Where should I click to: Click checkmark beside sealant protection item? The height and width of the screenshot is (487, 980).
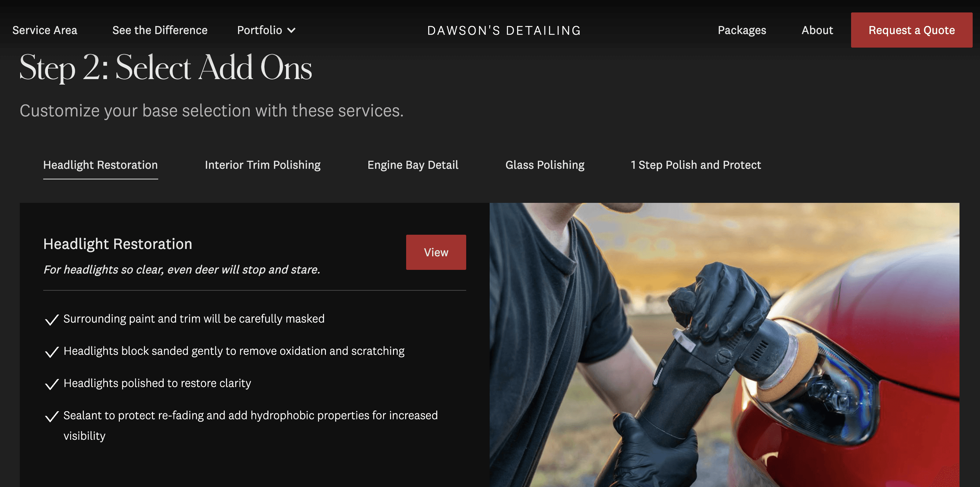pos(52,416)
